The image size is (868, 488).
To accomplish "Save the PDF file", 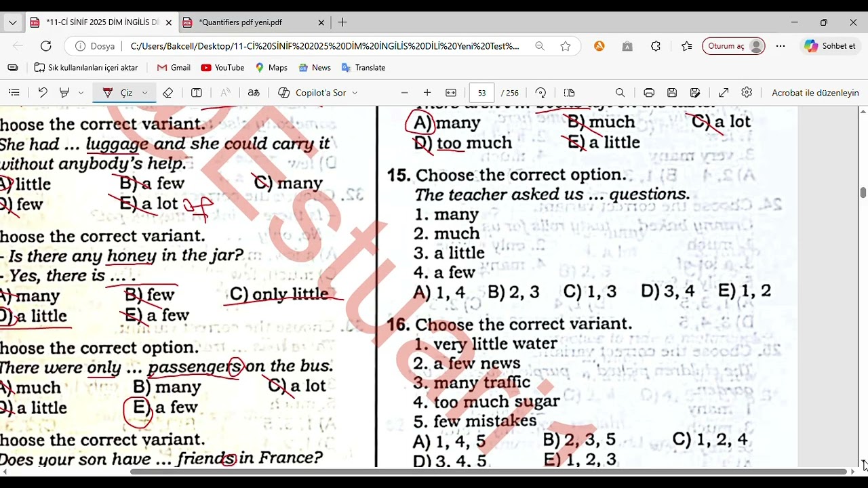I will click(x=672, y=93).
